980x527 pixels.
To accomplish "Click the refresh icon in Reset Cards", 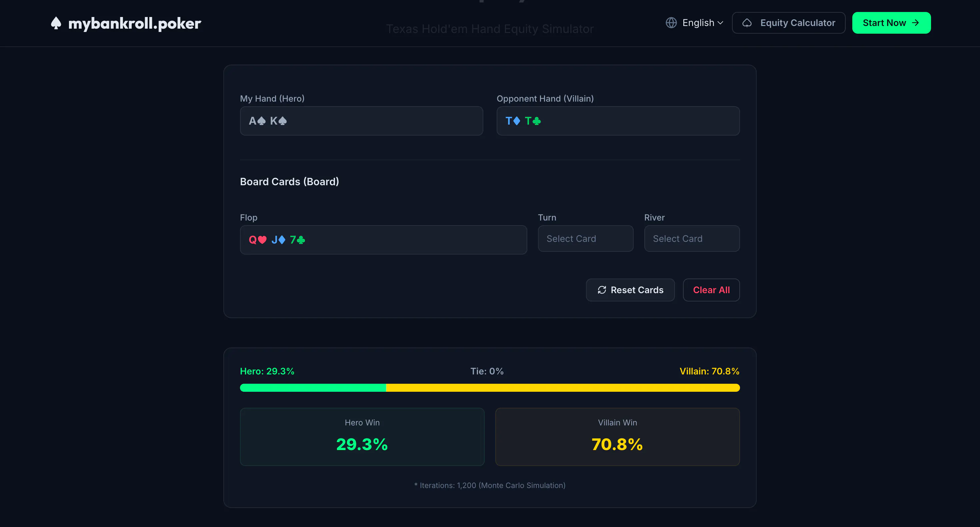I will 602,290.
